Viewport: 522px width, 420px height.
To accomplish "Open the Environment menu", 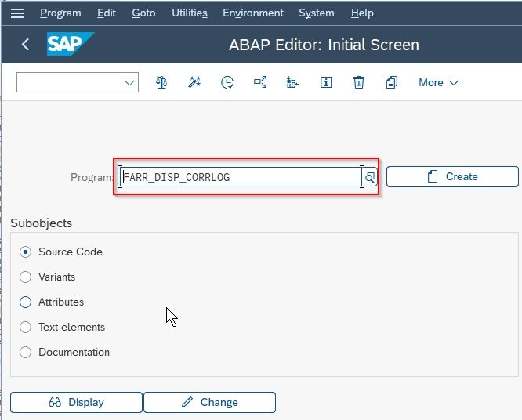I will [253, 13].
